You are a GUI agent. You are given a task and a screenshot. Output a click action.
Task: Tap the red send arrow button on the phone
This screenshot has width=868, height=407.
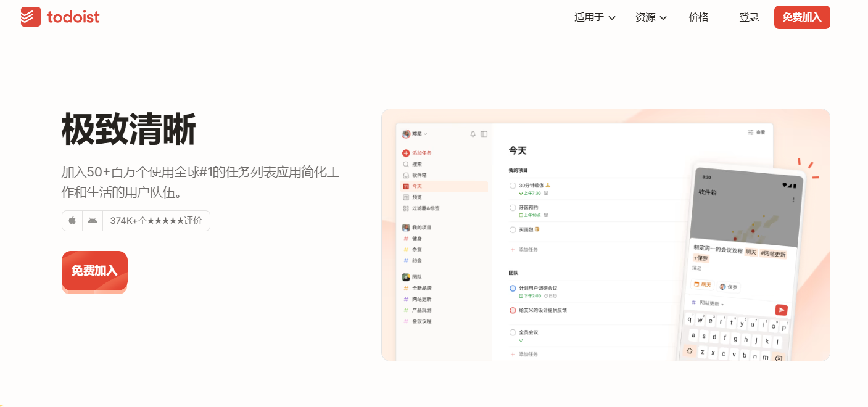click(782, 310)
